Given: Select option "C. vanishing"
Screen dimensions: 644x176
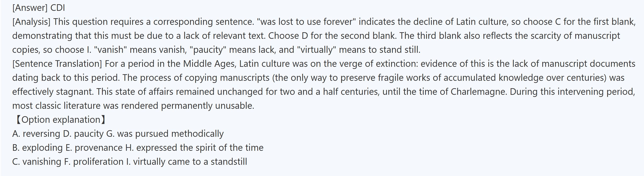Looking at the screenshot, I should point(37,162).
